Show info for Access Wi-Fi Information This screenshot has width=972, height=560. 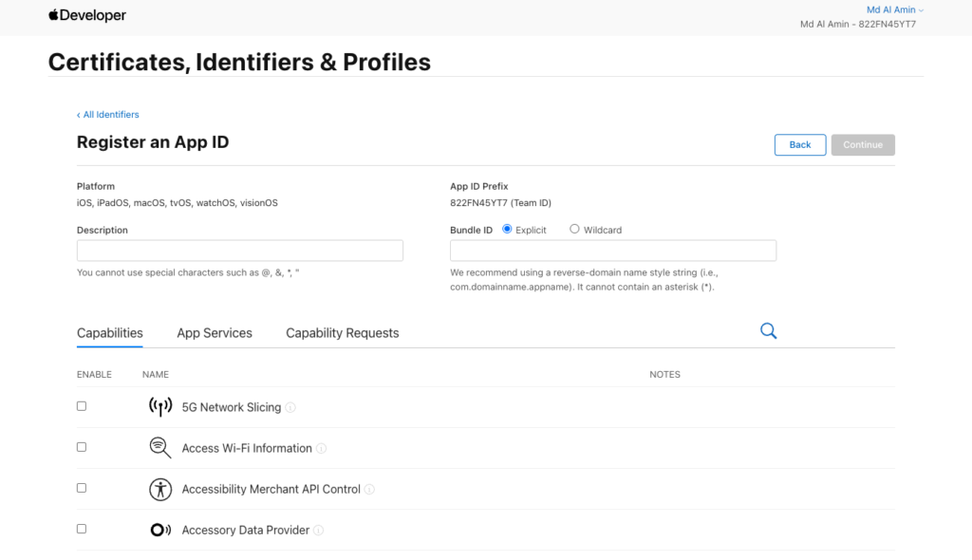(x=321, y=448)
